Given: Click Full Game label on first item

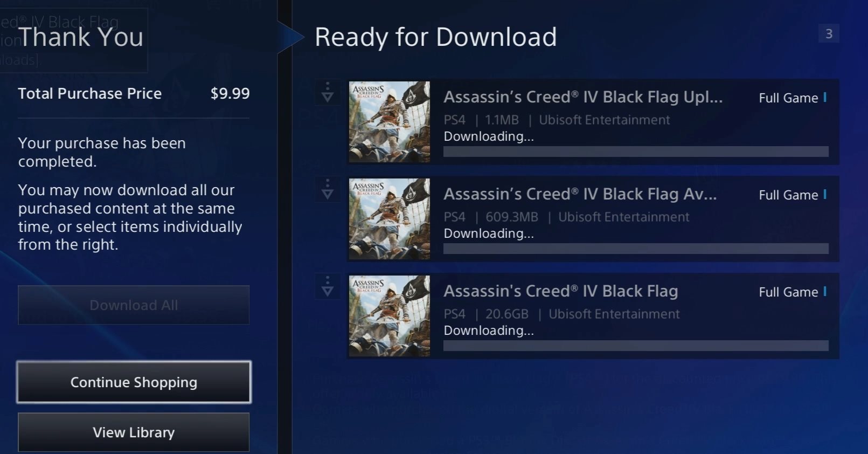Looking at the screenshot, I should click(x=788, y=98).
